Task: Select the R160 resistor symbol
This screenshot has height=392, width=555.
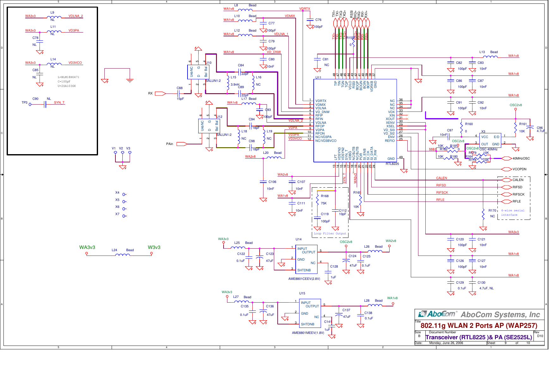Action: coord(462,127)
